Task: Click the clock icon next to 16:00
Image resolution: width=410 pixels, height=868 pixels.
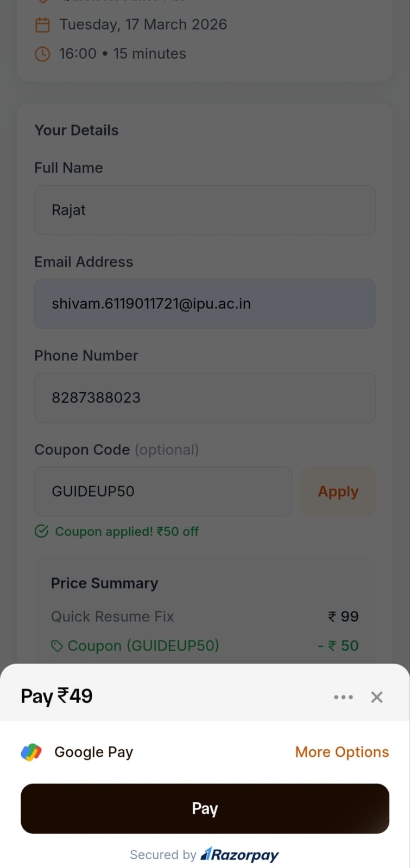Action: 42,54
